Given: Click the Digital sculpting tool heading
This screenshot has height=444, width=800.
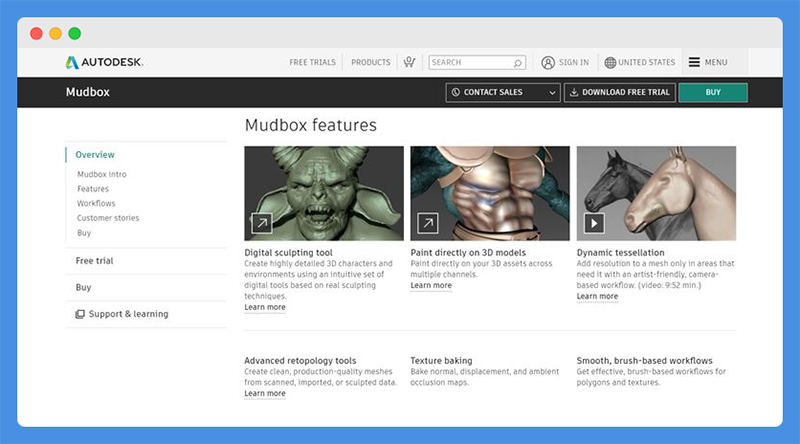Looking at the screenshot, I should coord(288,253).
